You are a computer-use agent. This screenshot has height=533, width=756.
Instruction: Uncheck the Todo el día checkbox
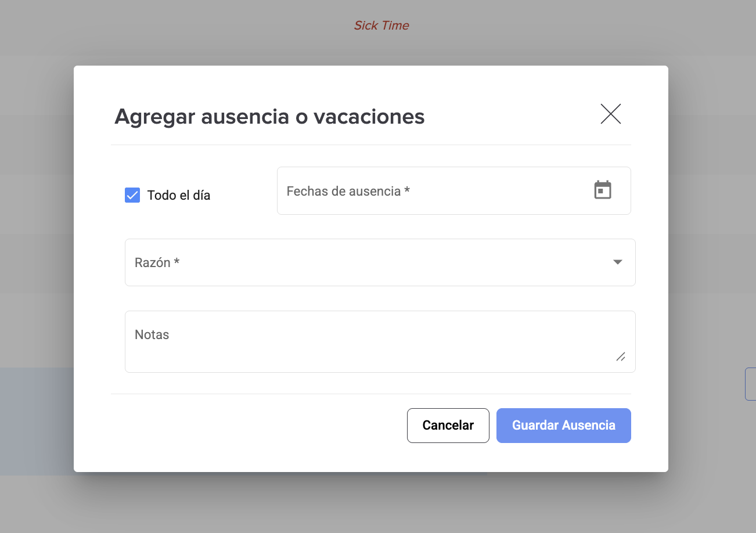[x=132, y=195]
